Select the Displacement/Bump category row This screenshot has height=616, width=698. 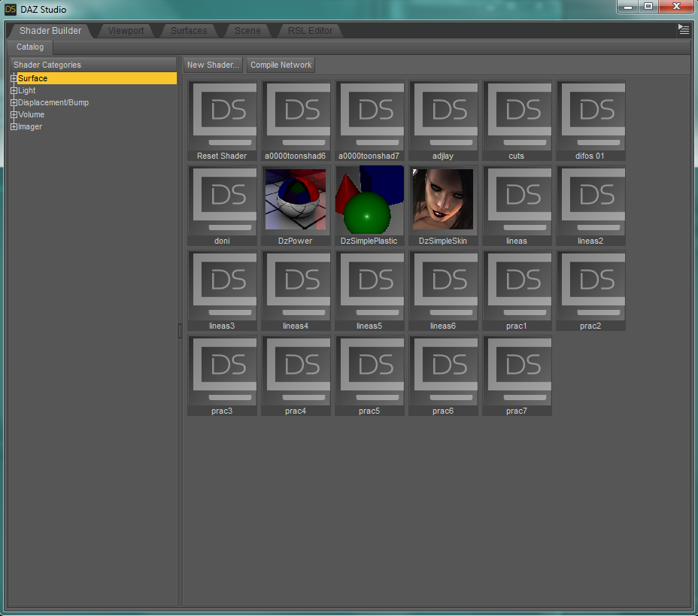pyautogui.click(x=93, y=102)
